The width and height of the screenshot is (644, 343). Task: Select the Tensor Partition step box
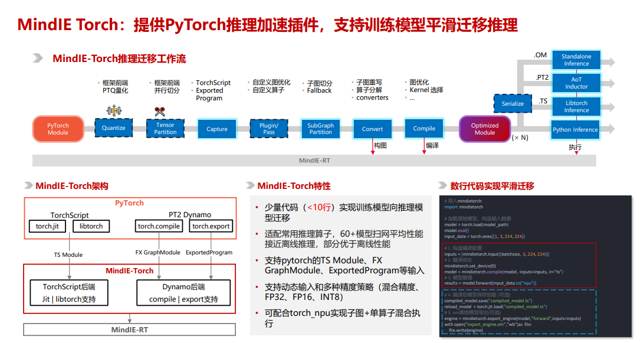(x=165, y=128)
